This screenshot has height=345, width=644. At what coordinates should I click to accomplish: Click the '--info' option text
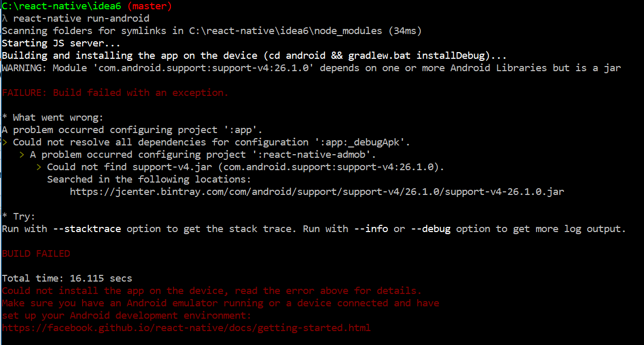371,229
